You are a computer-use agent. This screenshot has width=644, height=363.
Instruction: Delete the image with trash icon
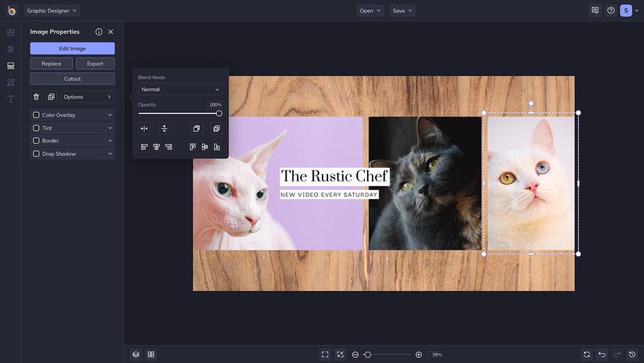(36, 97)
